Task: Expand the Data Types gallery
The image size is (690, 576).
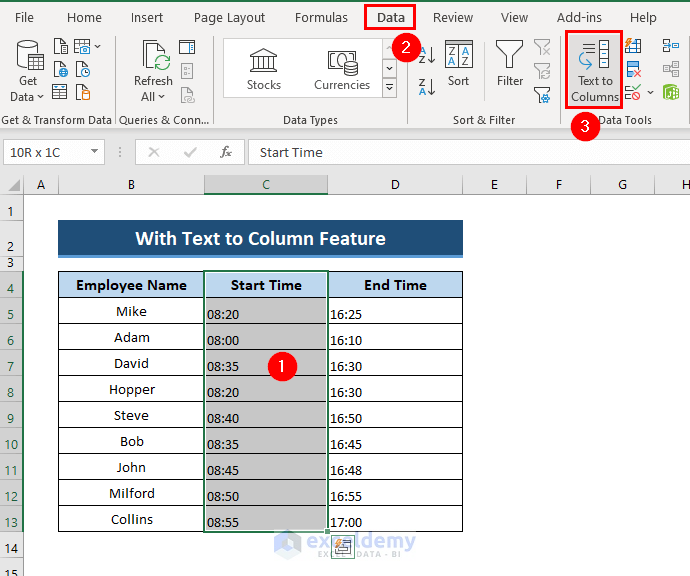Action: [390, 89]
